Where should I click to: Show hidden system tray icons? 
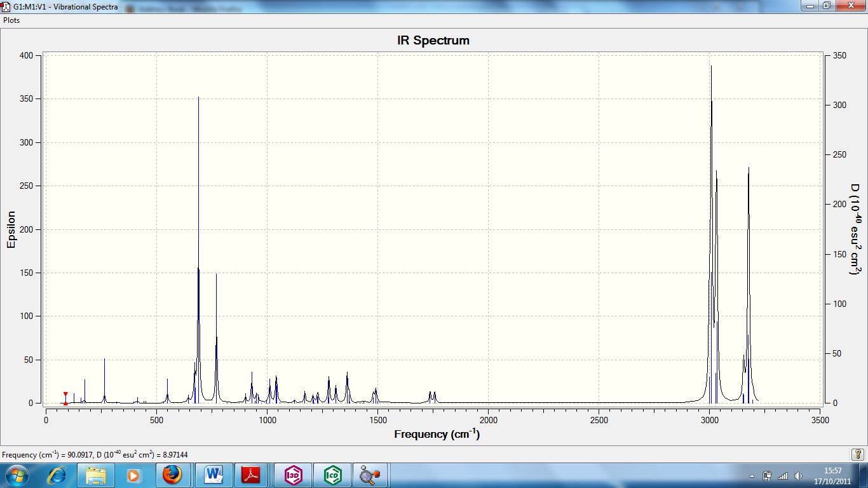[752, 475]
